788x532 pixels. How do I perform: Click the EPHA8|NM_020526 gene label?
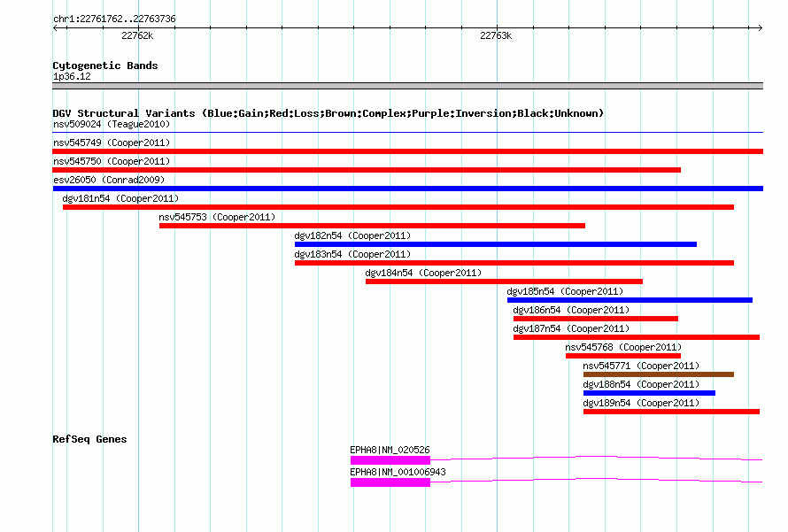pos(390,450)
